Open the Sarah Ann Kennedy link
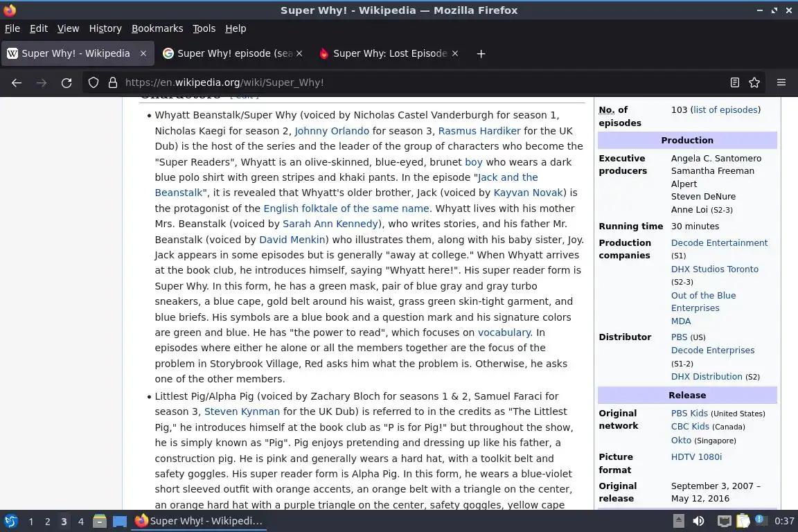This screenshot has height=532, width=798. [330, 224]
